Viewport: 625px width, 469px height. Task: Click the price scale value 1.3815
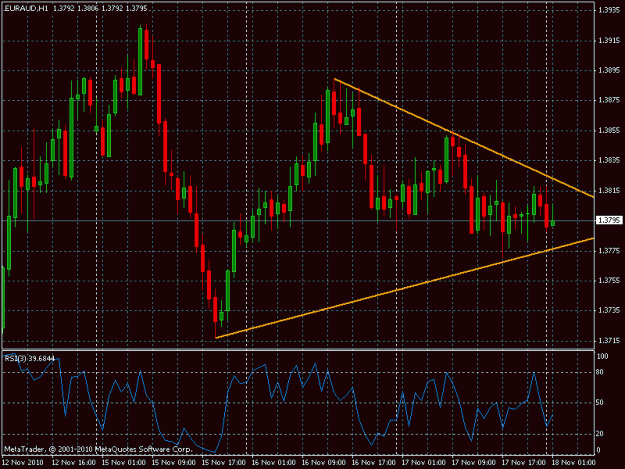(609, 190)
